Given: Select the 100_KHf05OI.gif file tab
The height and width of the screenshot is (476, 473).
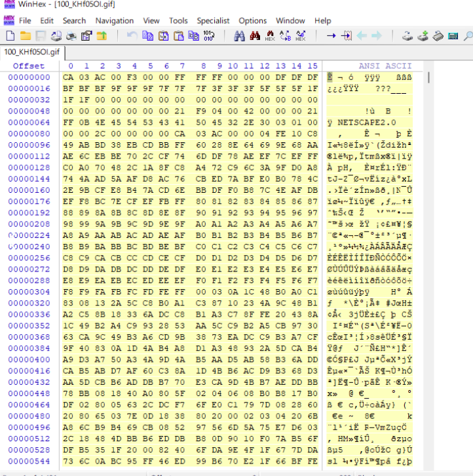Looking at the screenshot, I should coord(31,52).
